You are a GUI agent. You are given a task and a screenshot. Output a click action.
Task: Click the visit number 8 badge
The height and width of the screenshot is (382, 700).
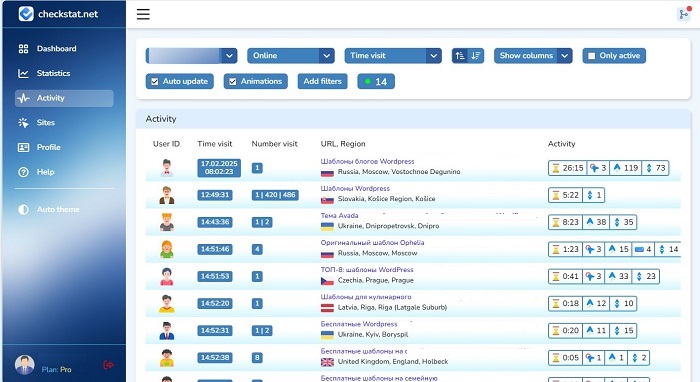pos(257,358)
